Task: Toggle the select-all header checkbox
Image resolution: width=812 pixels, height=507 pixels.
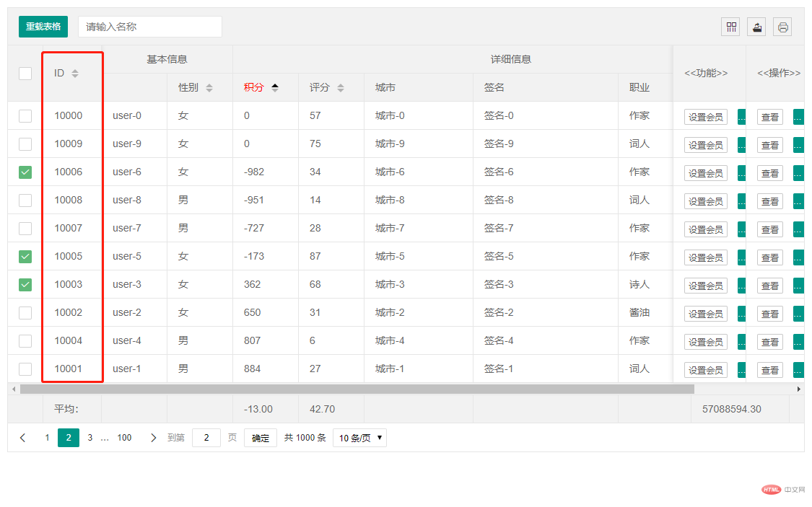Action: pos(25,74)
